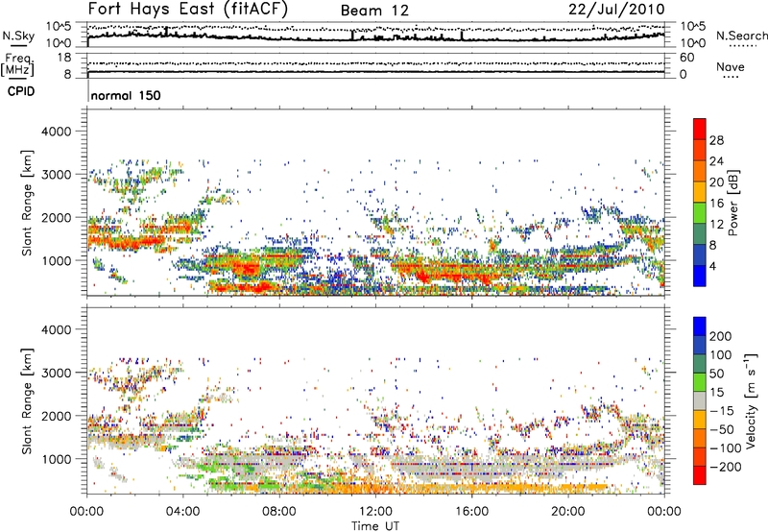The height and width of the screenshot is (532, 768).
Task: Click the "60" Nave axis tick
Action: [x=687, y=58]
